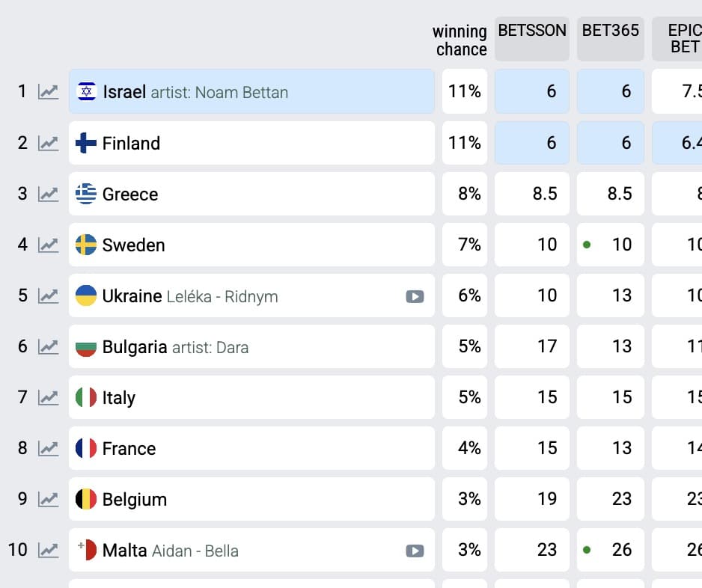Open the trend chart icon for Belgium
The image size is (702, 588).
(49, 499)
